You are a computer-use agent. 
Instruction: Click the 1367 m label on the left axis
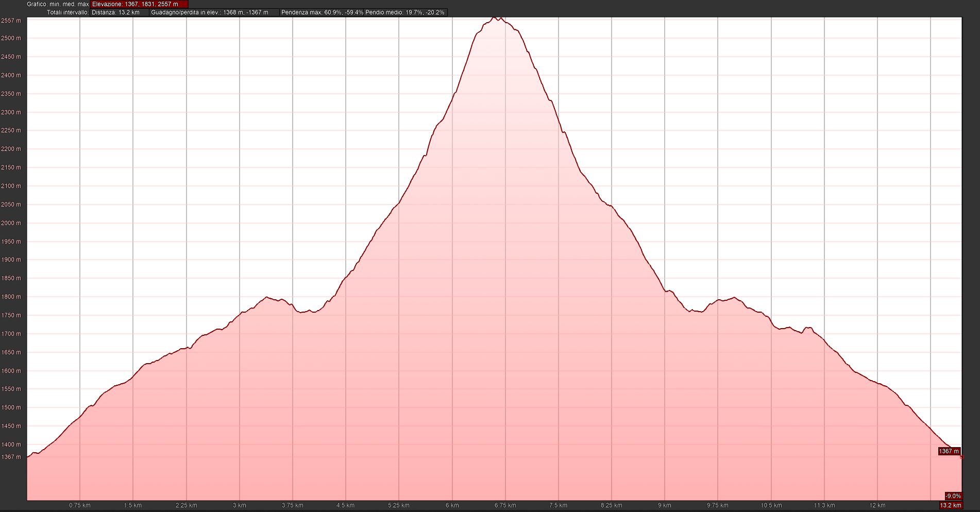pos(11,457)
